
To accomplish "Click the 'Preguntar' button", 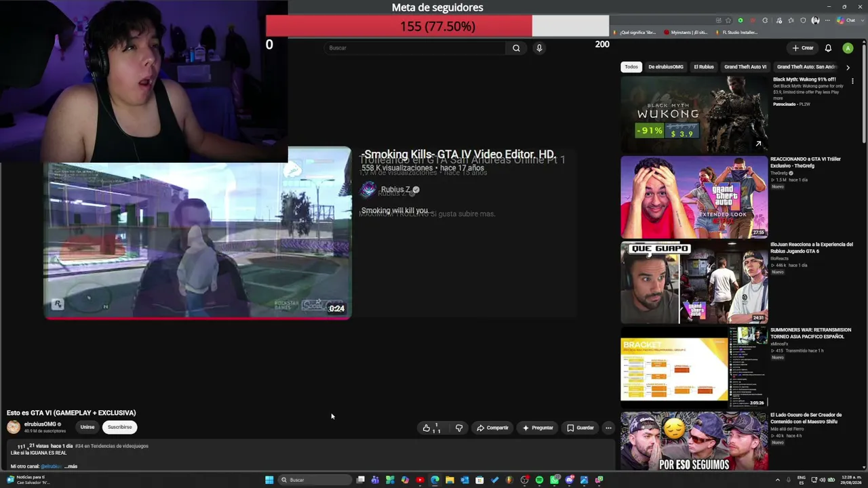I will (538, 428).
